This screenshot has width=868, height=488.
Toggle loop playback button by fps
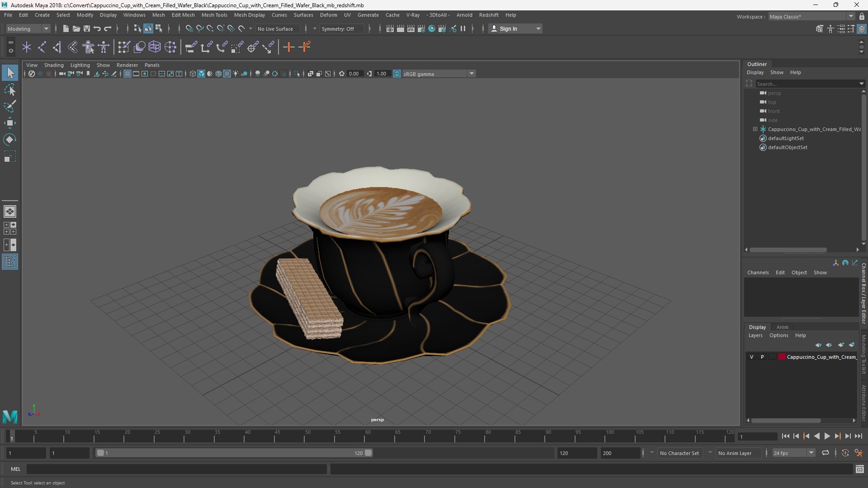click(825, 453)
